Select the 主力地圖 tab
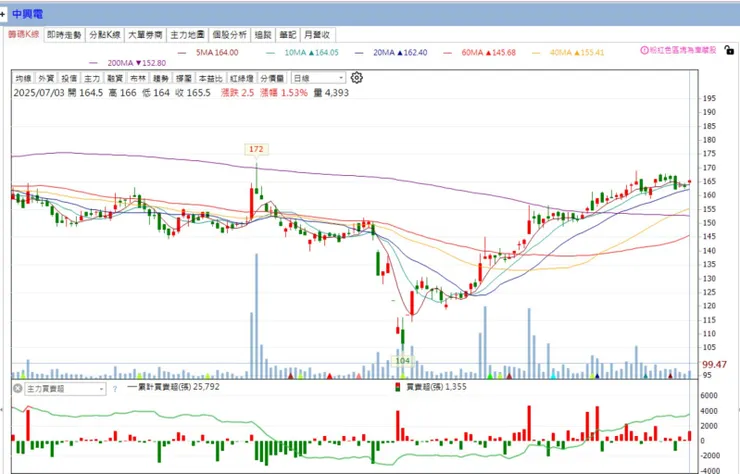The image size is (740, 474). pos(187,35)
